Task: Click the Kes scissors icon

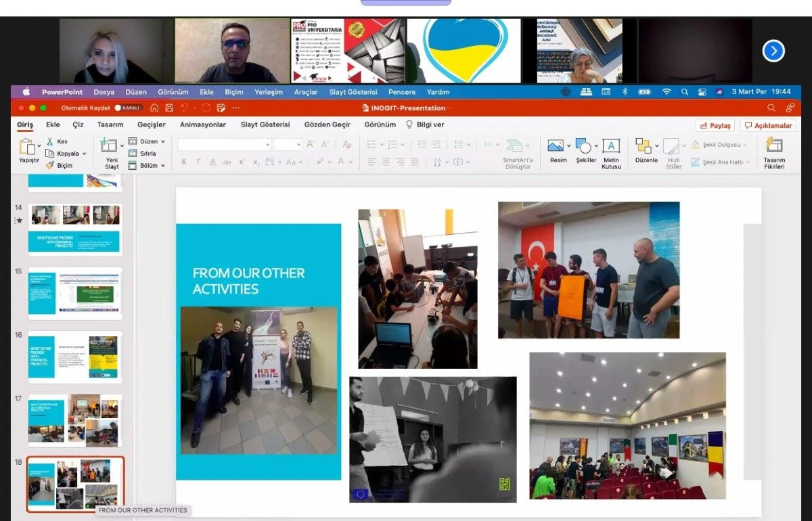Action: click(50, 141)
